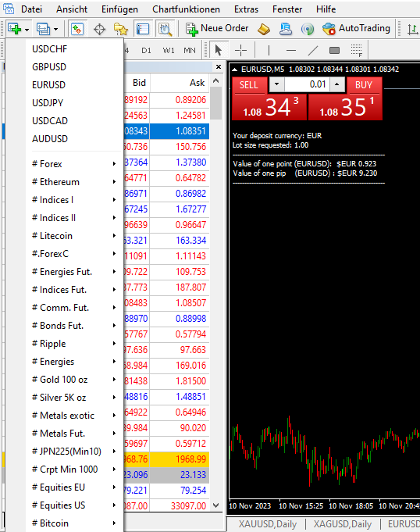Select the highlighted 1.08351 Ask cell
This screenshot has height=532, width=420.
(x=180, y=131)
